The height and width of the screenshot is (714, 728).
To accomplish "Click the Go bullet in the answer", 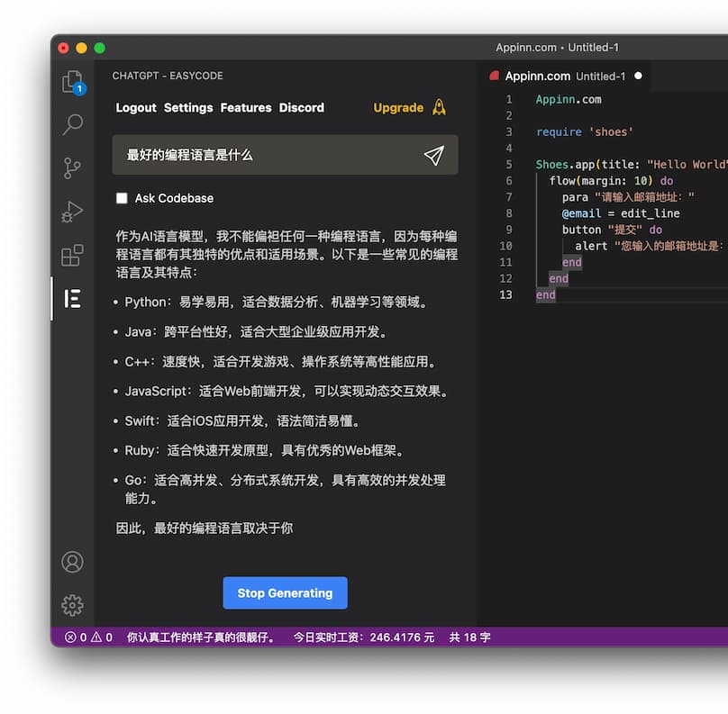I will click(x=280, y=489).
